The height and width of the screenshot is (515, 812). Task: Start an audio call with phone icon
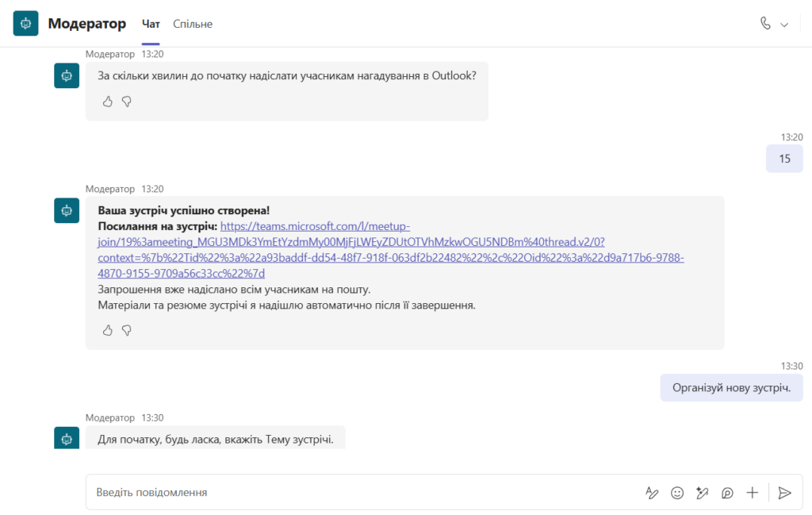(x=765, y=23)
